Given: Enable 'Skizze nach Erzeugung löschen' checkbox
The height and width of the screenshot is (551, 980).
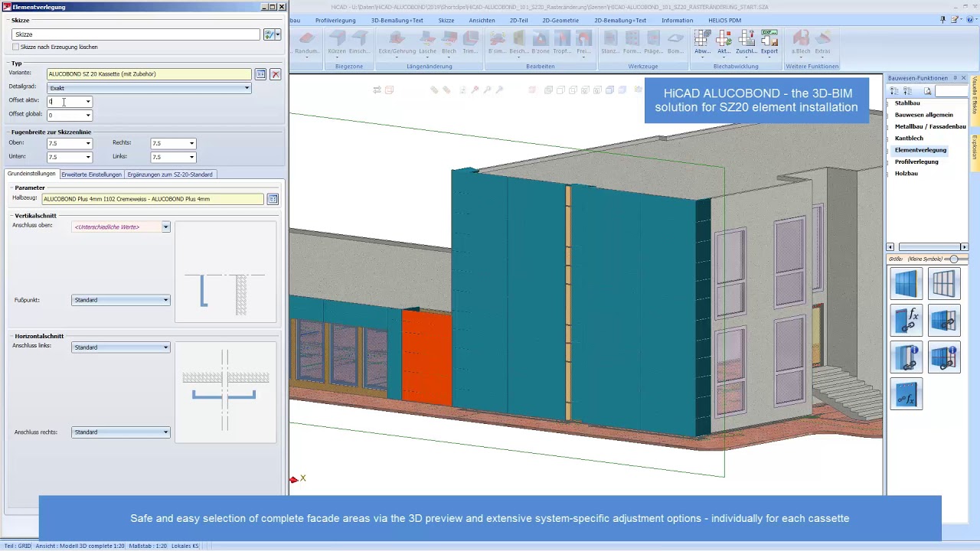Looking at the screenshot, I should [15, 47].
